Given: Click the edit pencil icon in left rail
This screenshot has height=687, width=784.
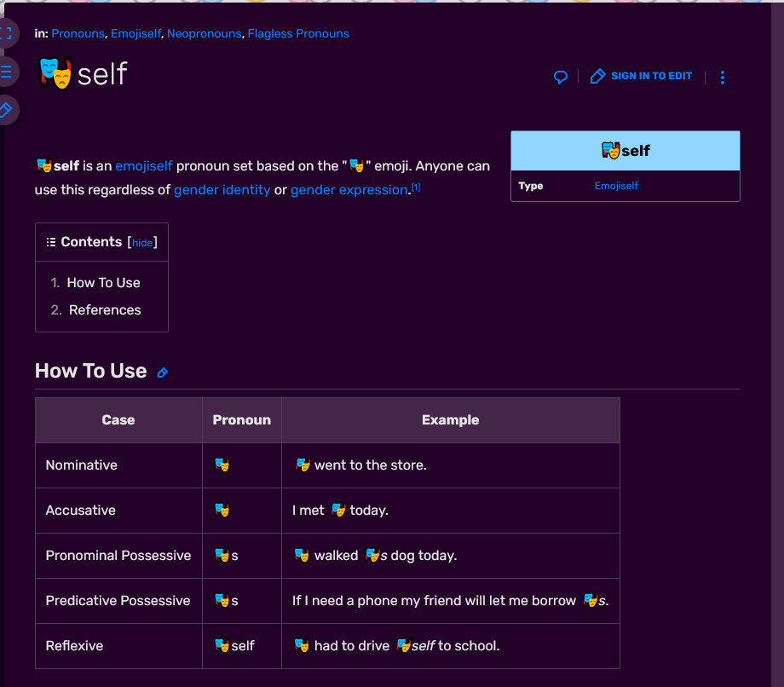Looking at the screenshot, I should [6, 109].
